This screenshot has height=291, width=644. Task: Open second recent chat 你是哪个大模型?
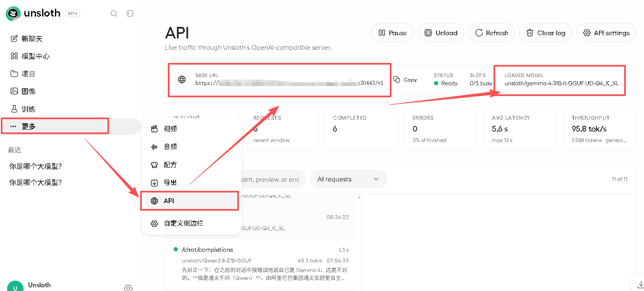(36, 183)
